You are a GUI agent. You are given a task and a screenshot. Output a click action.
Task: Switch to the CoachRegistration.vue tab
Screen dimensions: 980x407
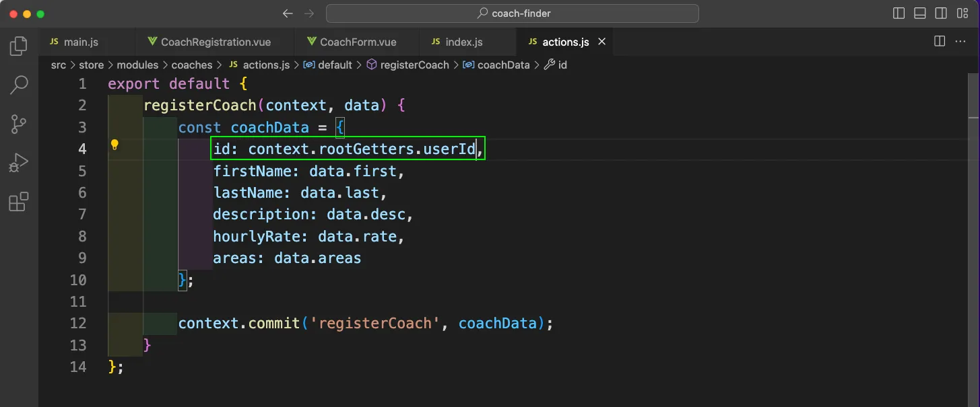(216, 42)
